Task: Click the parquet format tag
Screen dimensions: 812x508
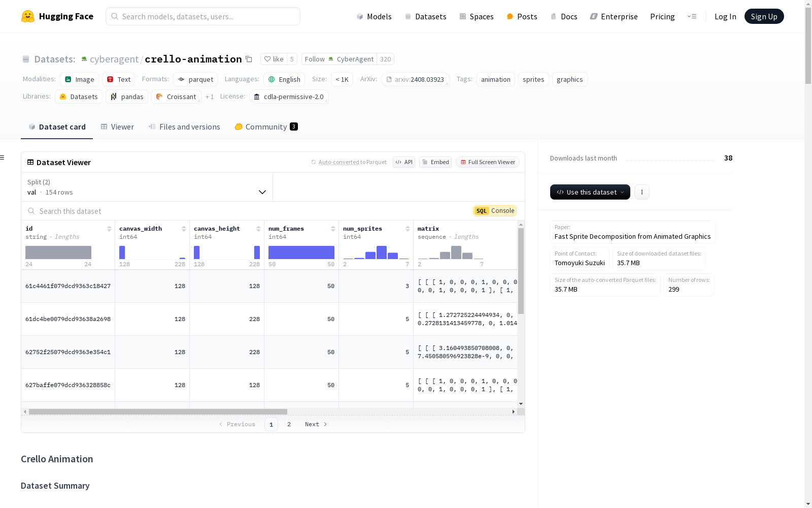Action: (x=195, y=79)
